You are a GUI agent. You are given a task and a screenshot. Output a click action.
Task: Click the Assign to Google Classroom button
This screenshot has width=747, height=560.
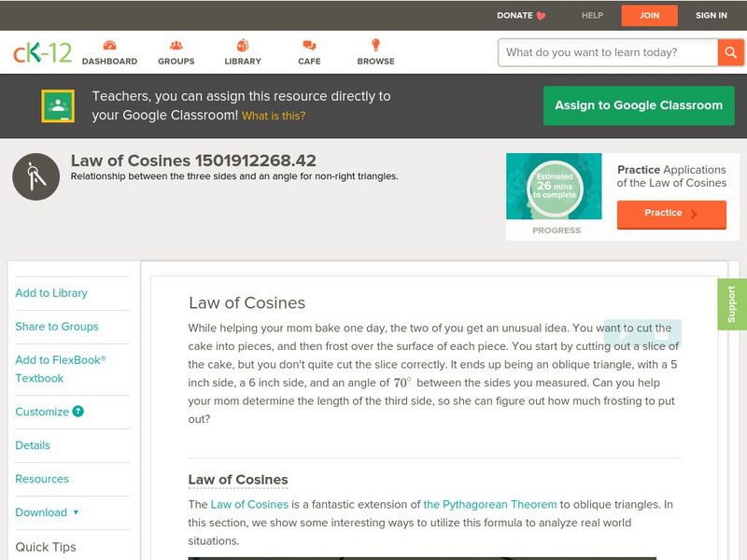coord(639,105)
